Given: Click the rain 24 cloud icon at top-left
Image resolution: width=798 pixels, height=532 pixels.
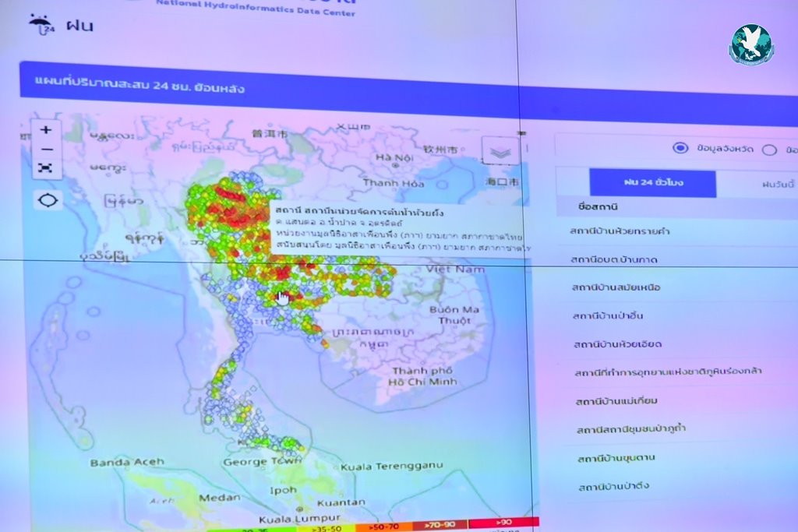Looking at the screenshot, I should tap(38, 23).
